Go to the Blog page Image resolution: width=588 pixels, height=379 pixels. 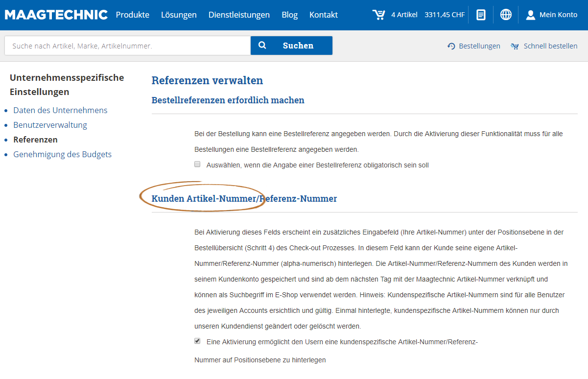(x=290, y=15)
